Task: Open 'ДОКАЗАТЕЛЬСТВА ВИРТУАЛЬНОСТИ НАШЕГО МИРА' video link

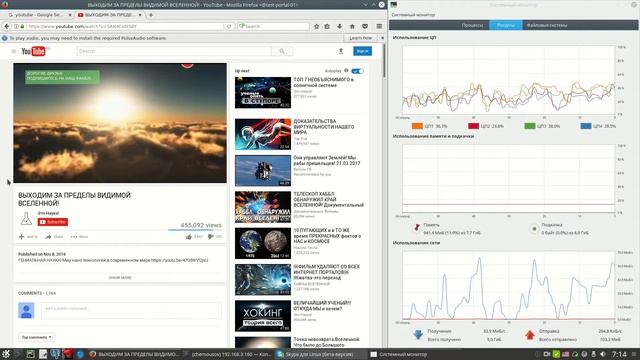Action: [324, 127]
